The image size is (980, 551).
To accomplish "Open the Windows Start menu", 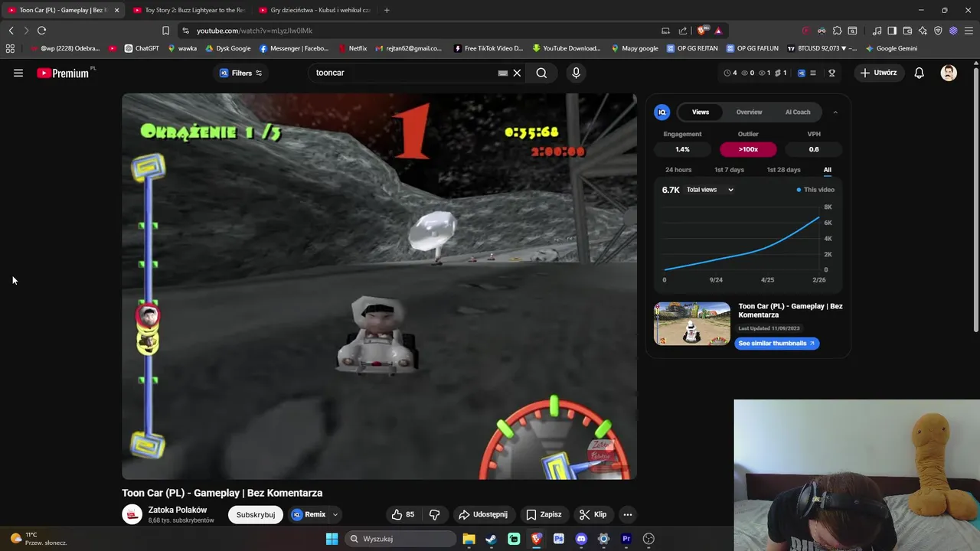I will 332,539.
